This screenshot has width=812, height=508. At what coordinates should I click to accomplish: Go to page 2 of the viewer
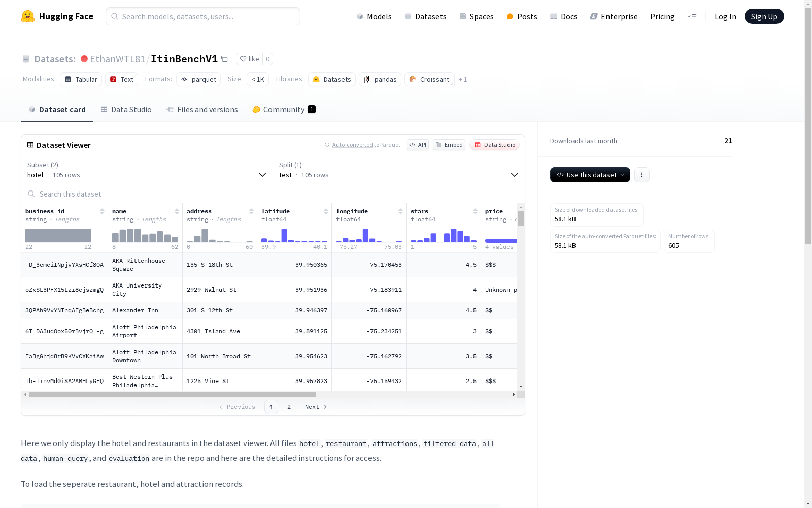coord(289,407)
